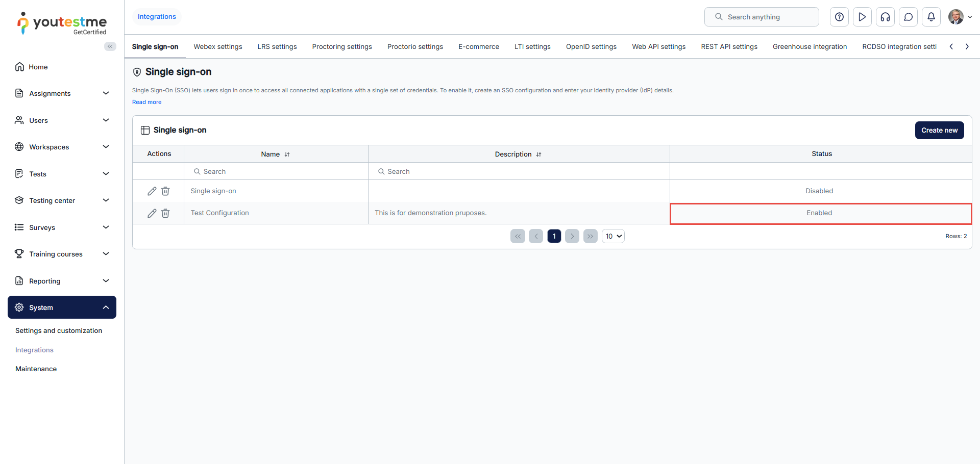Image resolution: width=980 pixels, height=464 pixels.
Task: Open the headset support icon
Action: point(885,17)
